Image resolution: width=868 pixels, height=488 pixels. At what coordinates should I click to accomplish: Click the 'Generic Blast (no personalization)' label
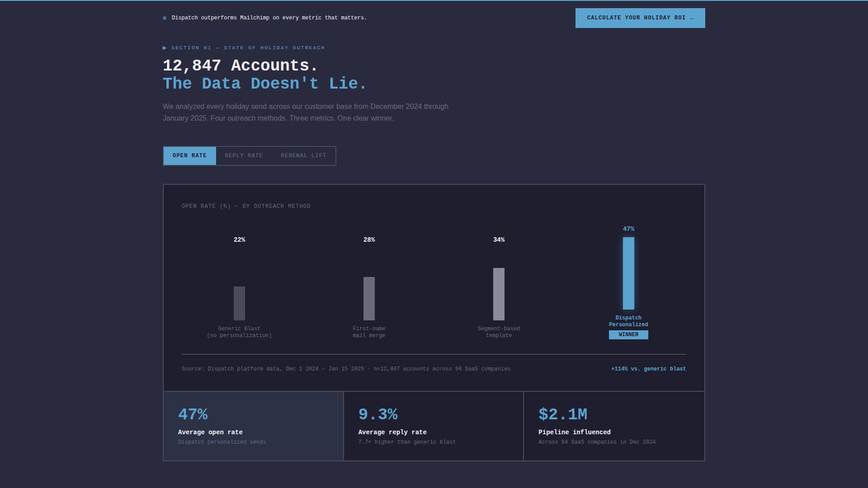click(240, 332)
